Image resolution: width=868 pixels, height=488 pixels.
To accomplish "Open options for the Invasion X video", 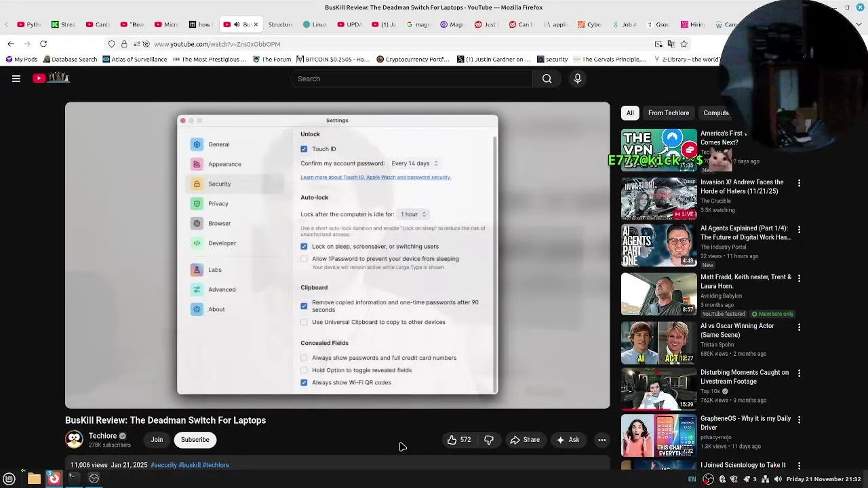I will pos(799,184).
